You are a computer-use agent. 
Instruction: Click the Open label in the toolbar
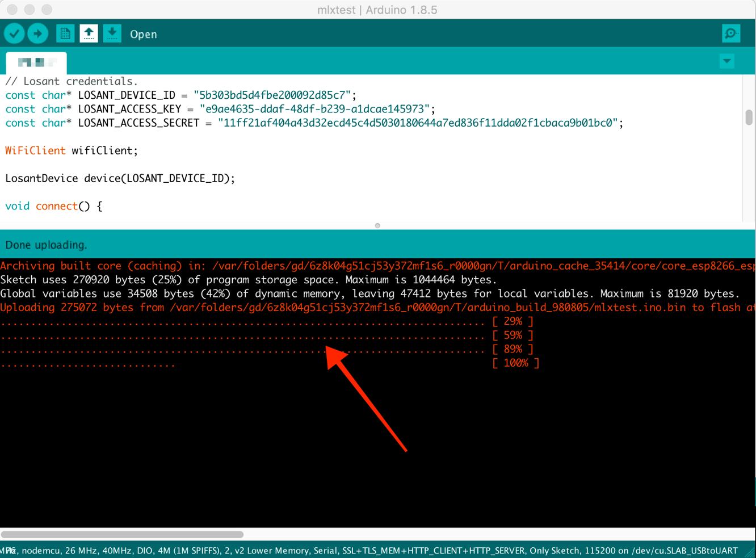point(143,34)
